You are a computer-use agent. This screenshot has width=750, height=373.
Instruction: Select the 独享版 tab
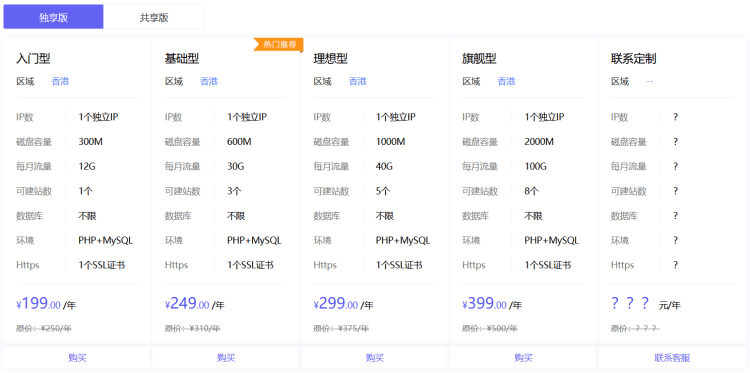click(x=54, y=17)
